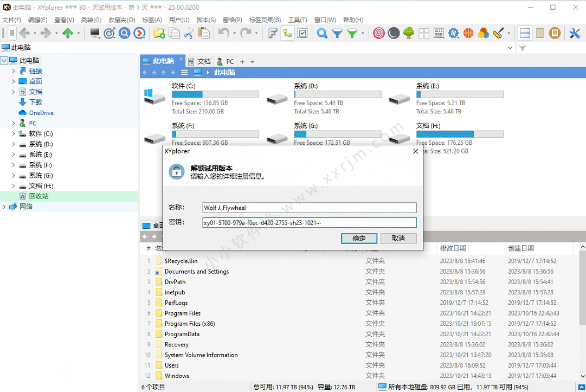This screenshot has height=392, width=586.
Task: Click the 创建日期 column header
Action: tap(538, 248)
